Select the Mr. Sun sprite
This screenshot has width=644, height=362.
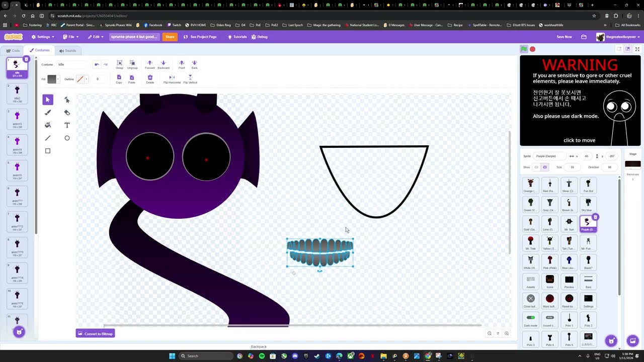[x=569, y=224]
